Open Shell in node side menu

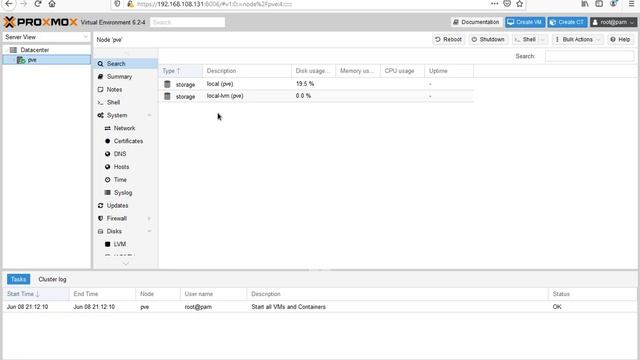point(125,102)
